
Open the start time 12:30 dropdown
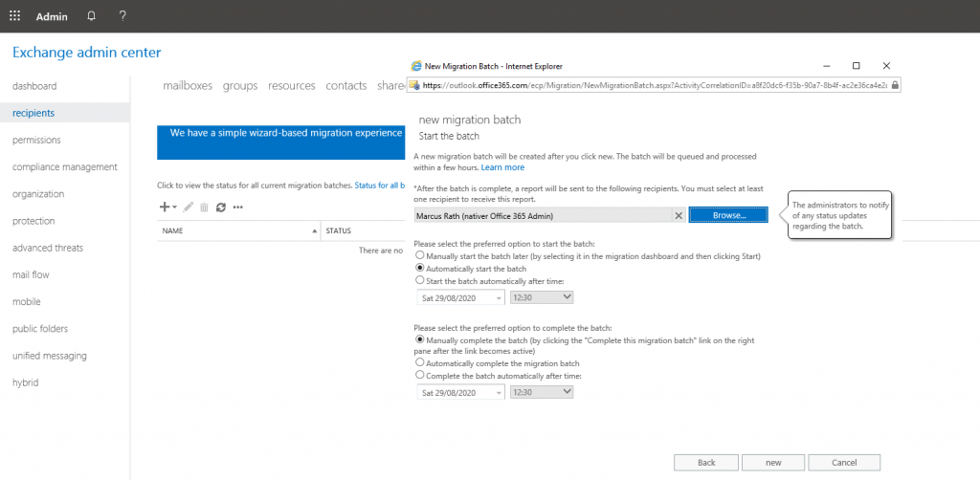pos(542,297)
